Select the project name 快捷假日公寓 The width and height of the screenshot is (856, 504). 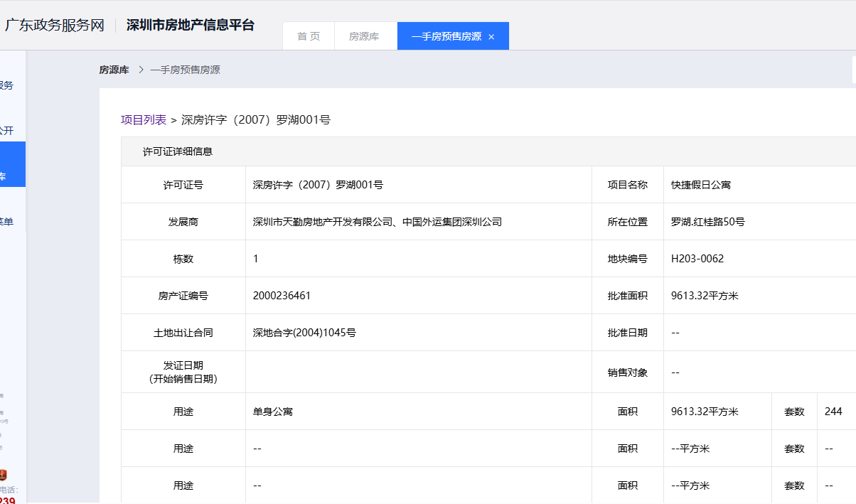(x=701, y=185)
